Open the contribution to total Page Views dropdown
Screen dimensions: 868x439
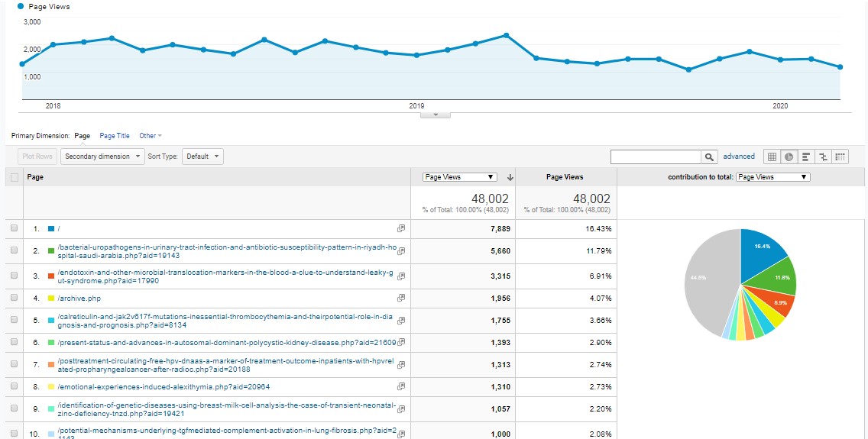coord(772,177)
